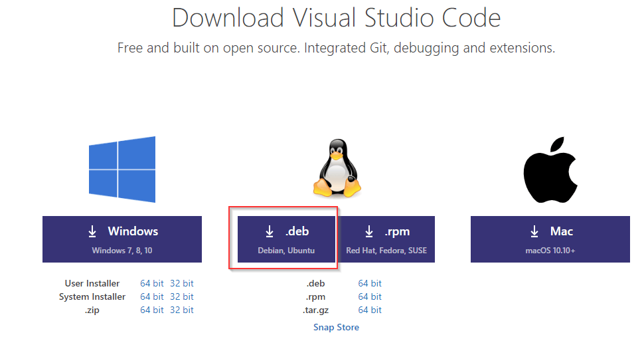Open Linux .tar.gz 64 bit link

[370, 310]
